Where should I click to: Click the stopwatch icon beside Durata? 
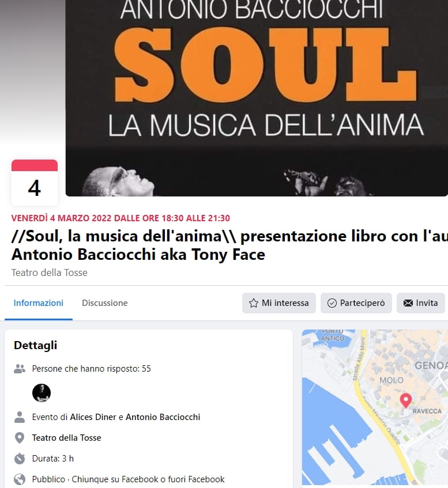pyautogui.click(x=20, y=459)
